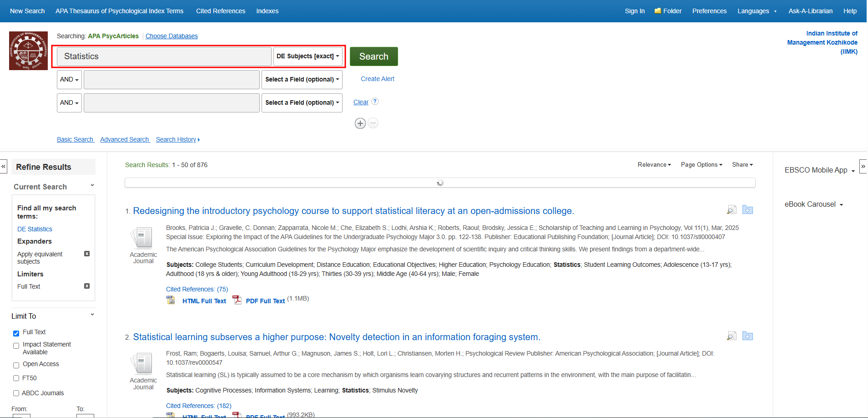Remove Apply equivalent subjects expander X icon
The height and width of the screenshot is (418, 868).
click(87, 254)
